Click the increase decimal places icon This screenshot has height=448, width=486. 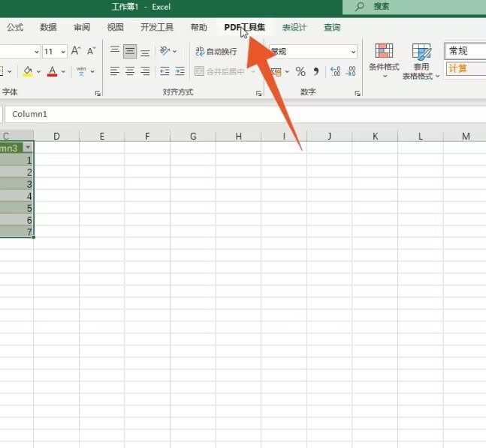click(x=335, y=71)
